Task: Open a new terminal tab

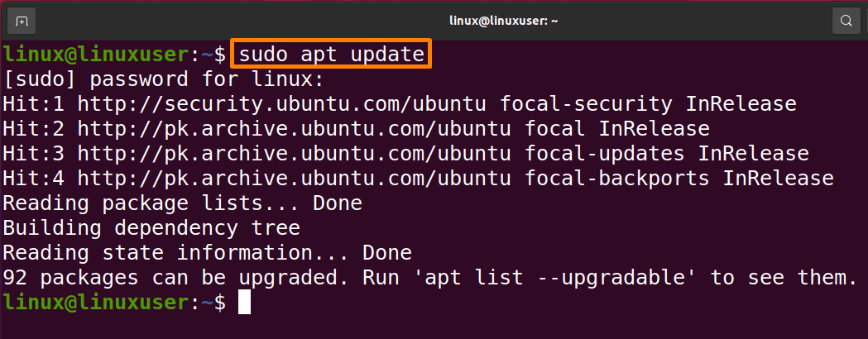Action: [22, 21]
